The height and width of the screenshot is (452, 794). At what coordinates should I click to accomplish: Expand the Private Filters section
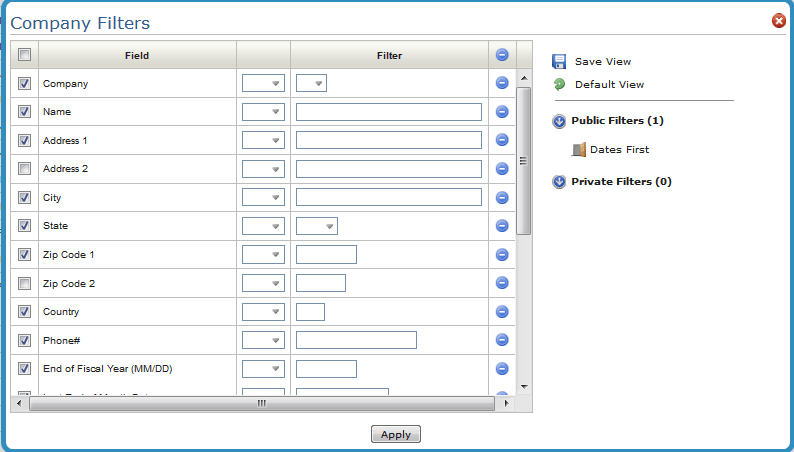point(559,182)
